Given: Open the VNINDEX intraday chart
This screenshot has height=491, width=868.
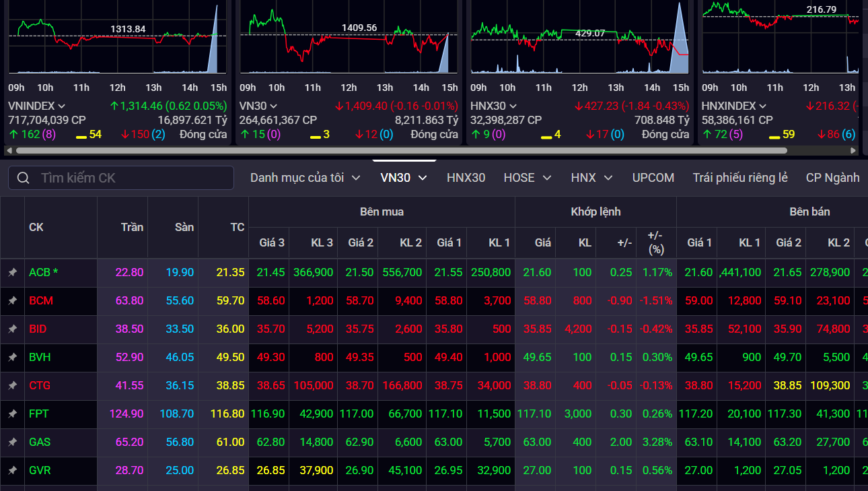Looking at the screenshot, I should click(x=118, y=38).
